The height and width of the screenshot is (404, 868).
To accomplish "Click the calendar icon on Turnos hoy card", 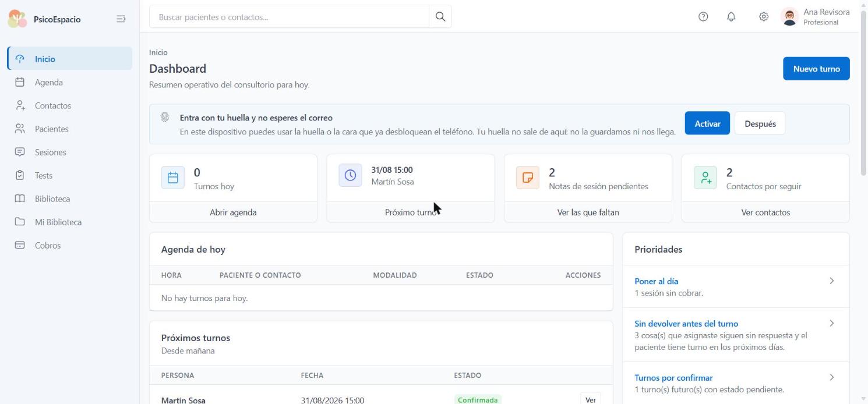I will [x=173, y=178].
